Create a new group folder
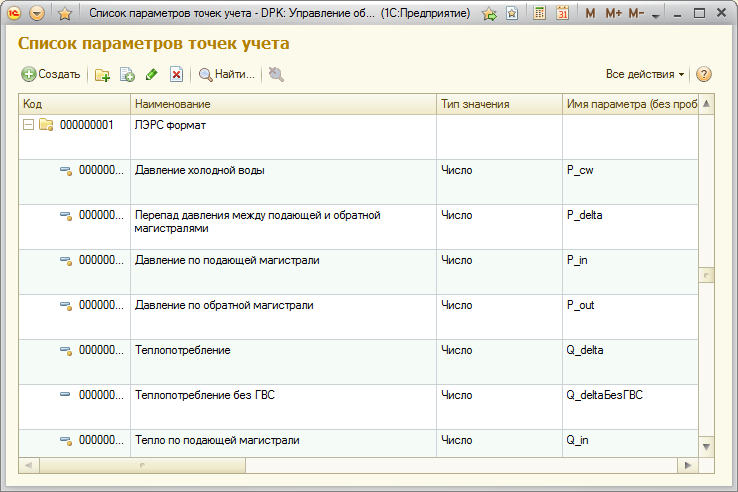This screenshot has height=492, width=738. [102, 74]
